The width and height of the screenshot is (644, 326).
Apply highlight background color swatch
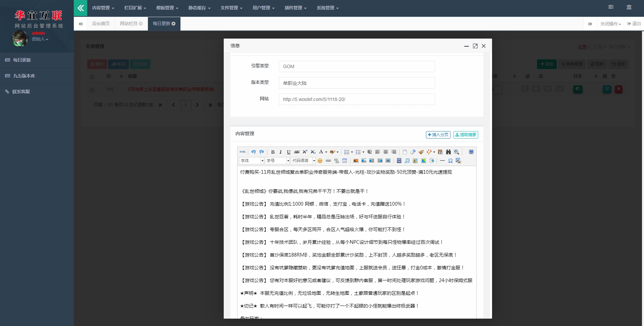coord(332,152)
